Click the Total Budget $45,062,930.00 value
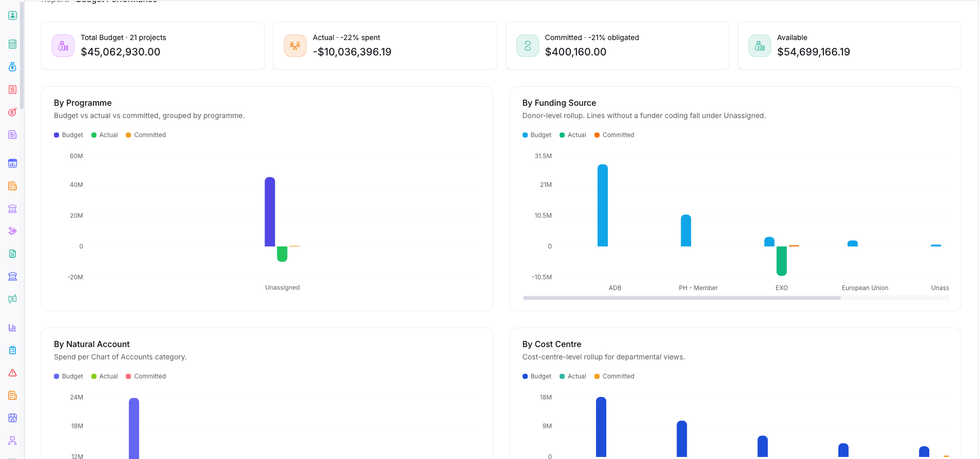980x459 pixels. click(121, 52)
